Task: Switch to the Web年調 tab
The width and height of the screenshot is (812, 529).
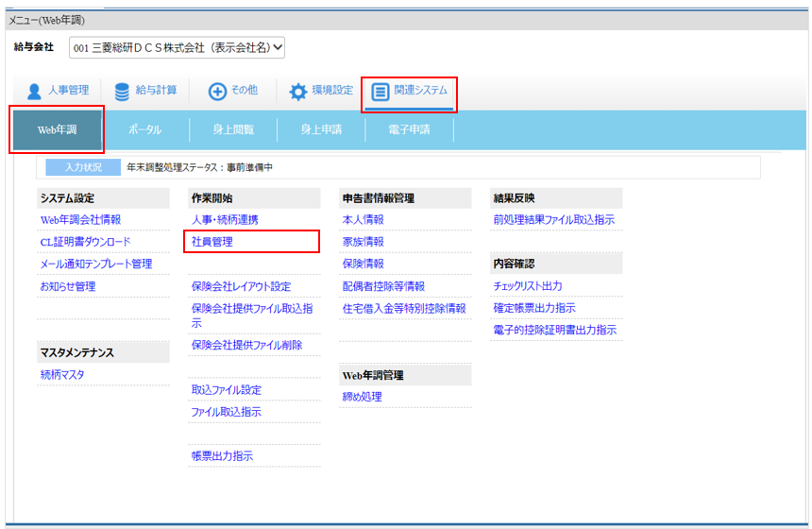Action: (57, 129)
